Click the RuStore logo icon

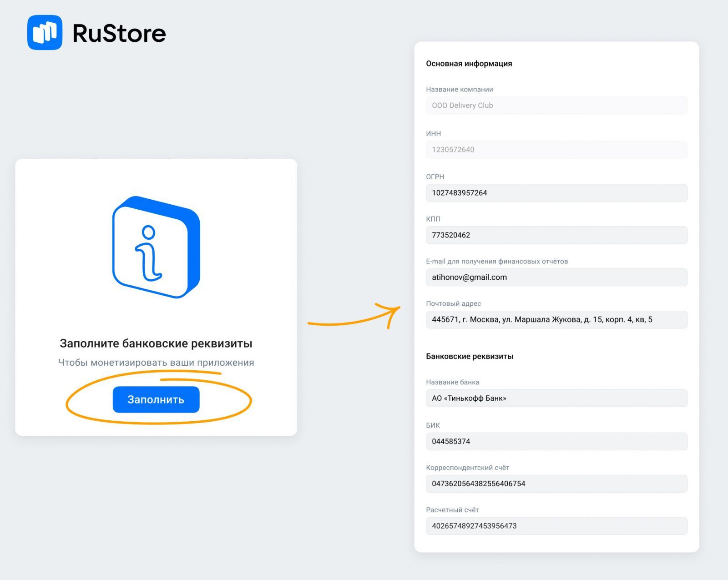(45, 33)
